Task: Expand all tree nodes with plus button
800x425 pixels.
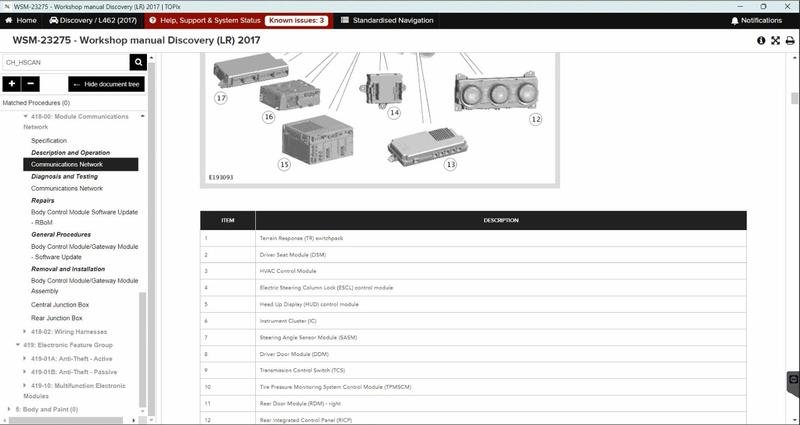Action: coord(12,84)
